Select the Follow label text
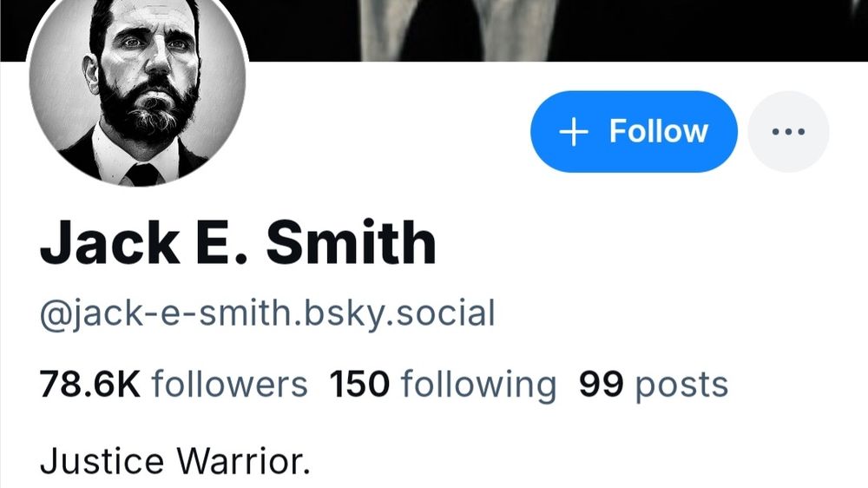The image size is (868, 488). pos(658,132)
